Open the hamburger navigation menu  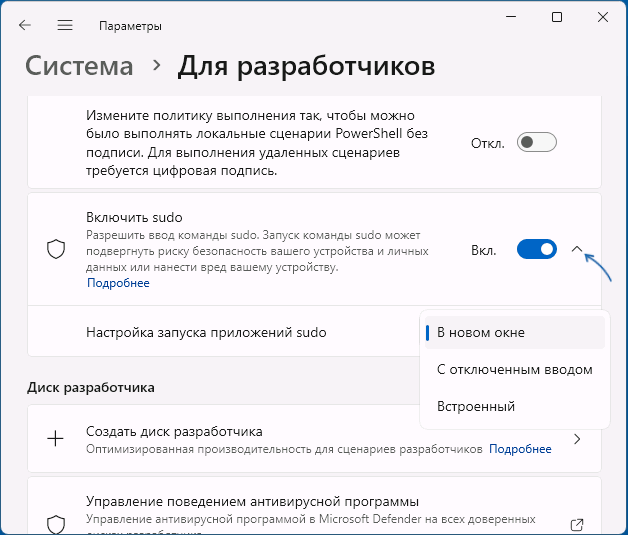(x=65, y=25)
